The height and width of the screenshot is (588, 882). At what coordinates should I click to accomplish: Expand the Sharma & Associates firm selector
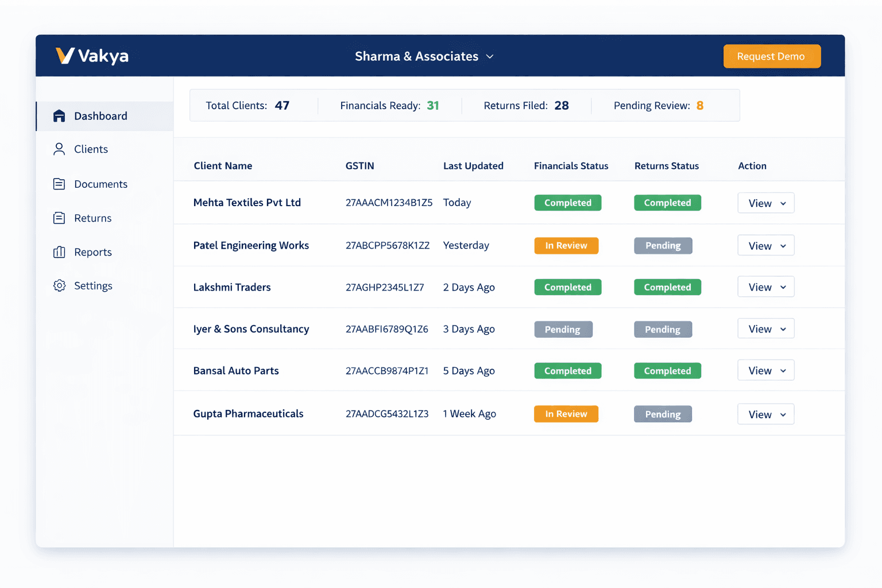[424, 56]
